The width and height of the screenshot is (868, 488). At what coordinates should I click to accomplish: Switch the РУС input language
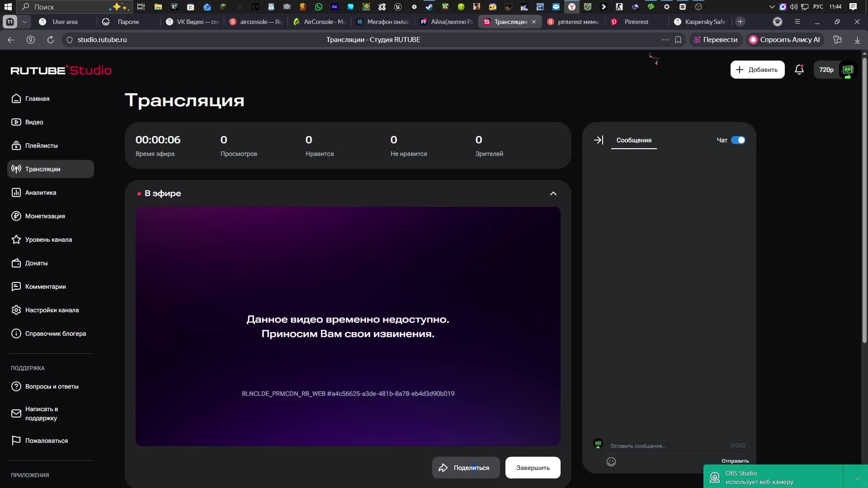point(818,7)
